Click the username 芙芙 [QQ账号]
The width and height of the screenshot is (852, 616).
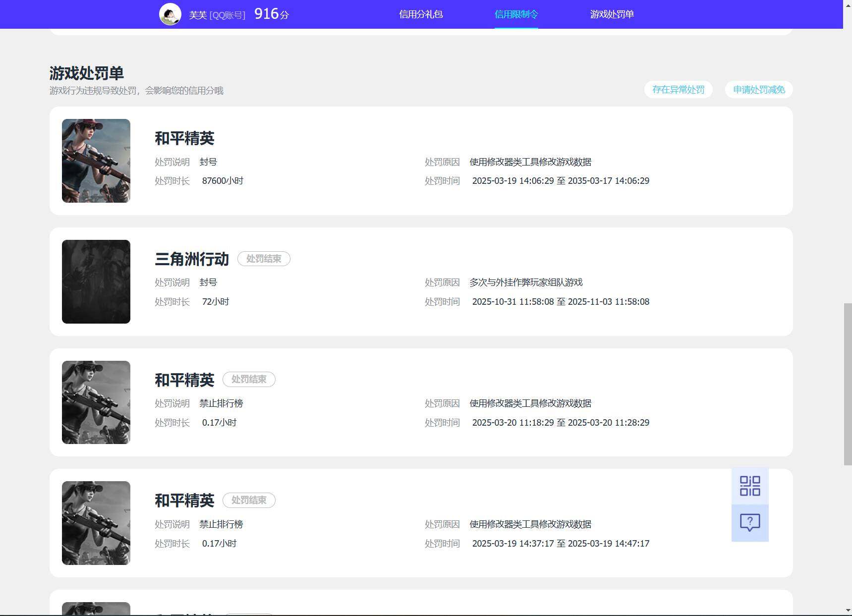217,15
